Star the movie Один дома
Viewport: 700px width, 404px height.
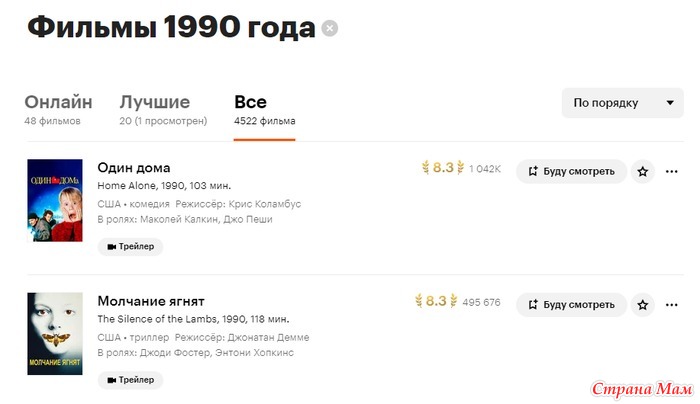[x=642, y=171]
